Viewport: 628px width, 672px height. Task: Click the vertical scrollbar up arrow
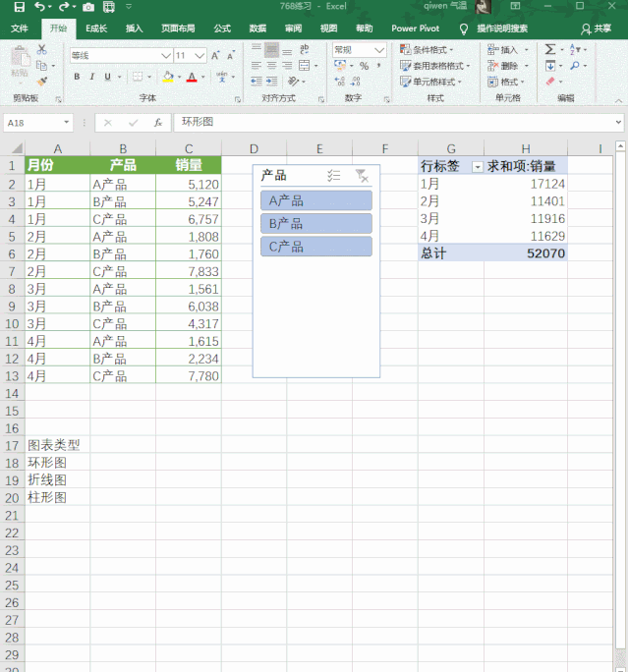(x=620, y=146)
